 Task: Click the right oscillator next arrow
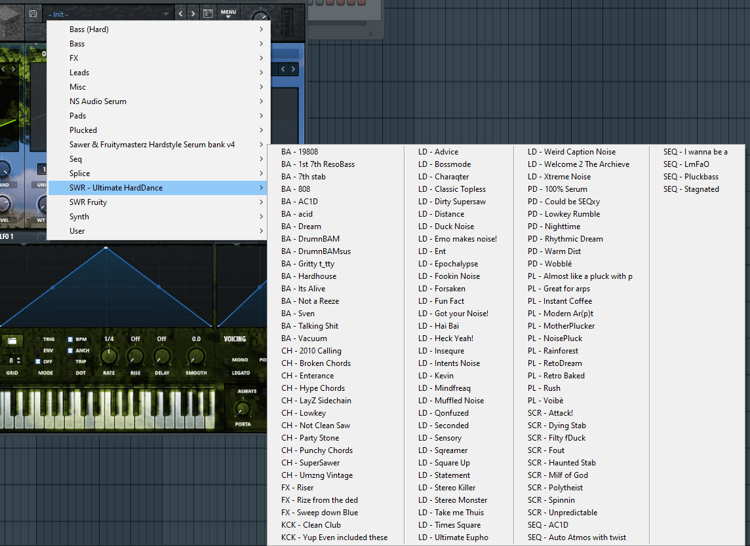click(293, 69)
